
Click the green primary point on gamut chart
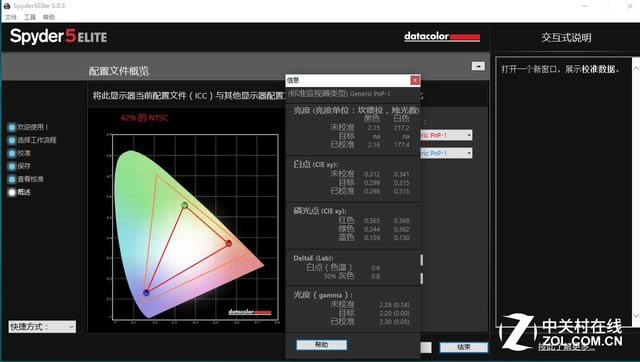coord(185,205)
